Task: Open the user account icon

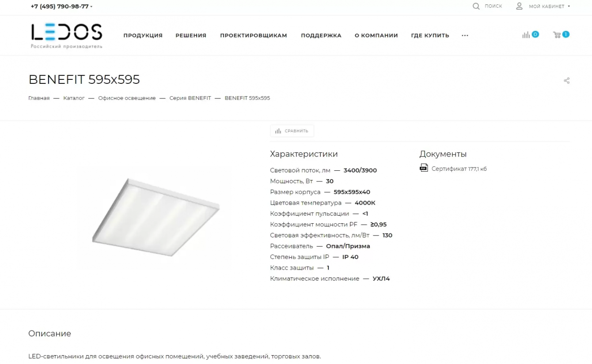Action: (x=519, y=6)
